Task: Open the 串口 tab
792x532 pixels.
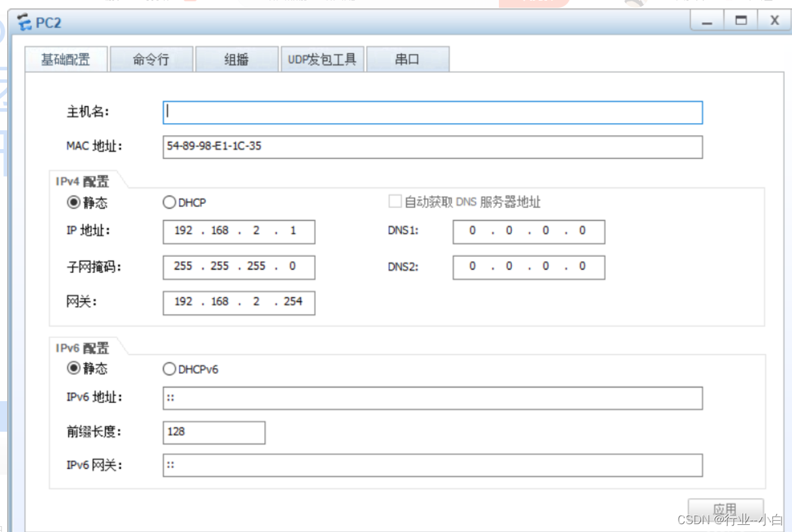Action: point(408,59)
